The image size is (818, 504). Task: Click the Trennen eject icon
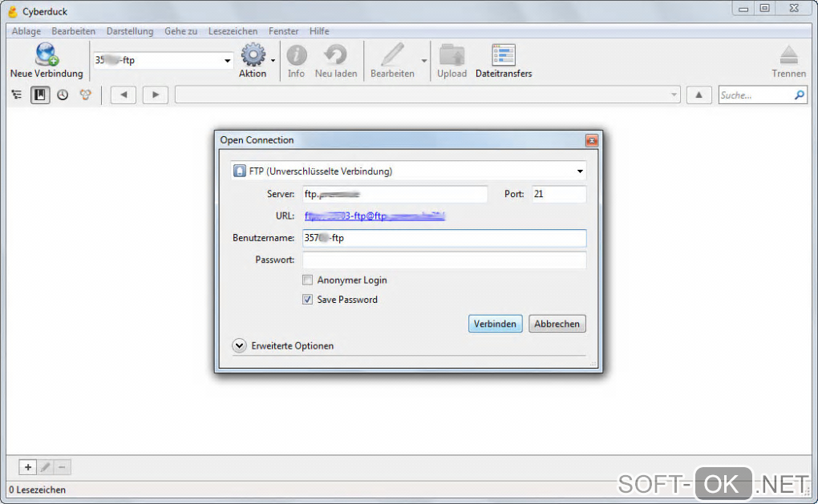pos(789,54)
